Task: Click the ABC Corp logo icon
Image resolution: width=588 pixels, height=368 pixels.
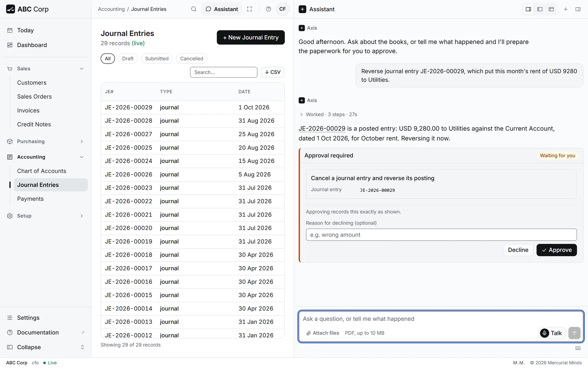Action: coord(11,9)
